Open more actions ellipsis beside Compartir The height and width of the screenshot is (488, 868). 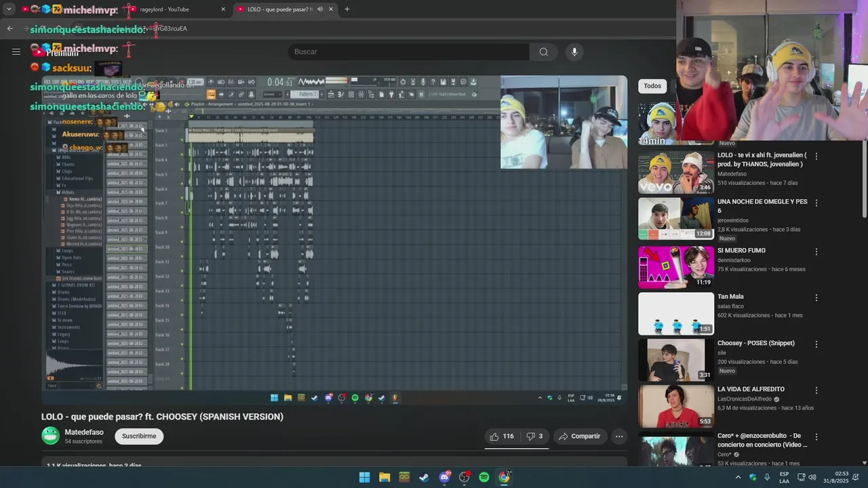(619, 436)
